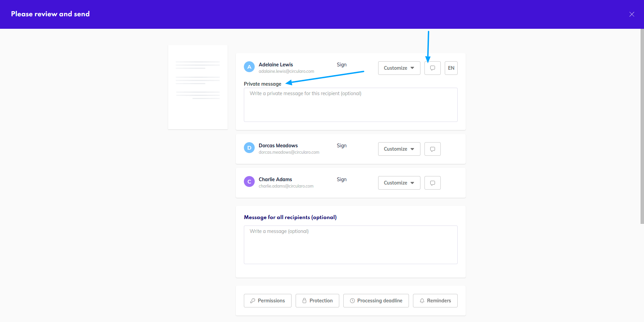This screenshot has width=644, height=322.
Task: Open the Protection settings
Action: point(317,301)
